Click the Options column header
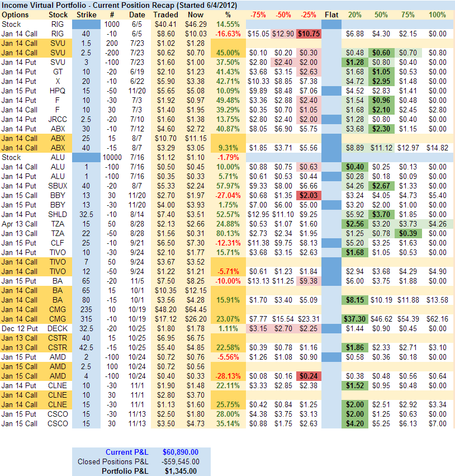This screenshot has width=455, height=476. click(16, 14)
